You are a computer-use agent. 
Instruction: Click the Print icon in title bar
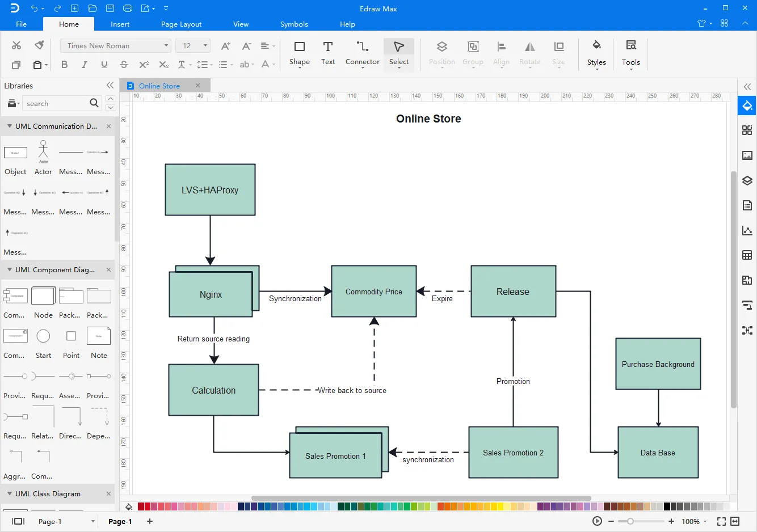[128, 9]
